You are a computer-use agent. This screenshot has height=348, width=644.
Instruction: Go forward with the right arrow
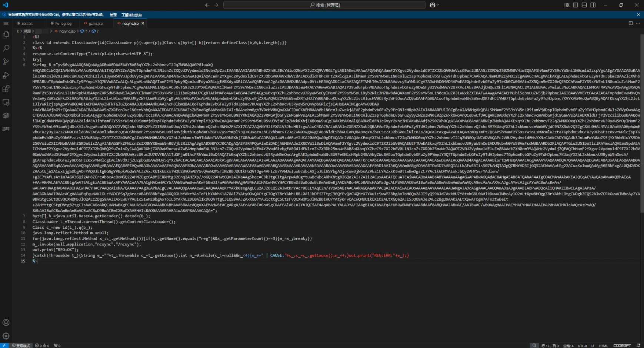[x=216, y=5]
